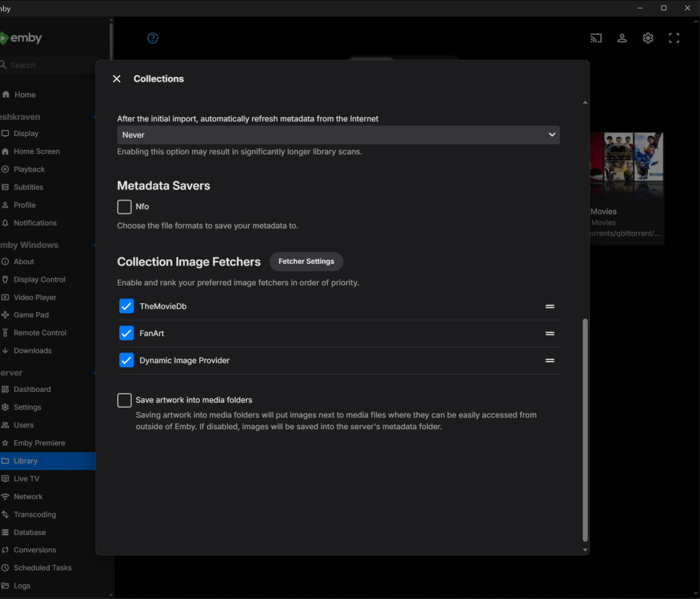Open the settings gear icon in the top bar
Screen dimensions: 700x599
pyautogui.click(x=648, y=38)
